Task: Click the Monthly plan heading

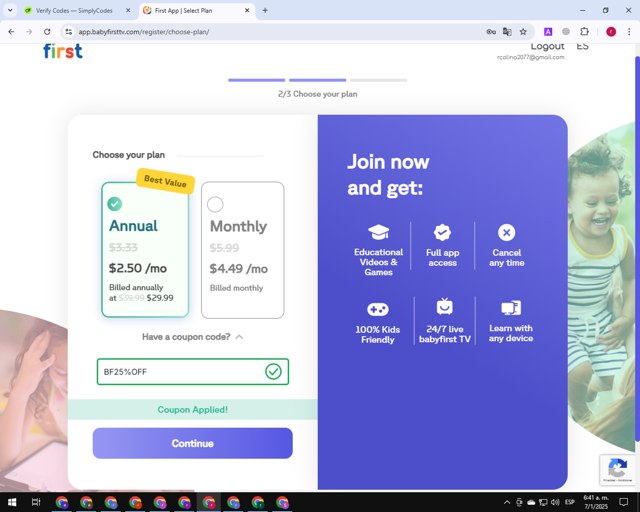Action: (238, 226)
